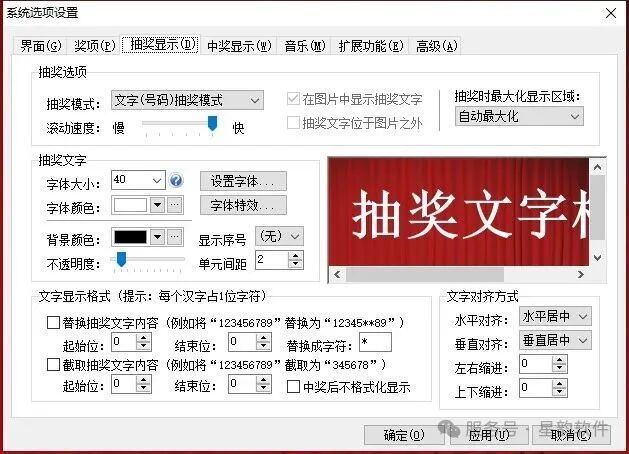
Task: Enable 替换抽奖文字内容 checkbox
Action: point(53,322)
